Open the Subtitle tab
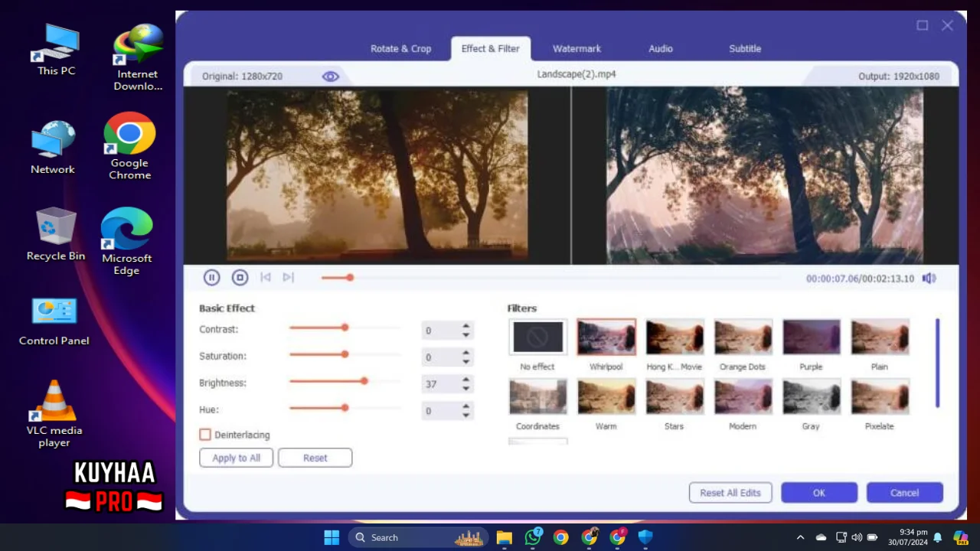980x551 pixels. pyautogui.click(x=745, y=48)
